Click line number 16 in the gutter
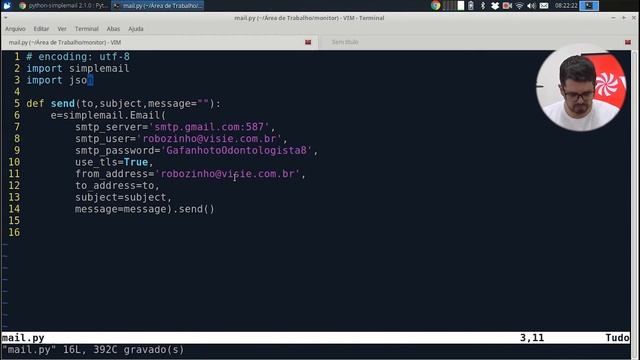640x360 pixels. click(x=14, y=233)
